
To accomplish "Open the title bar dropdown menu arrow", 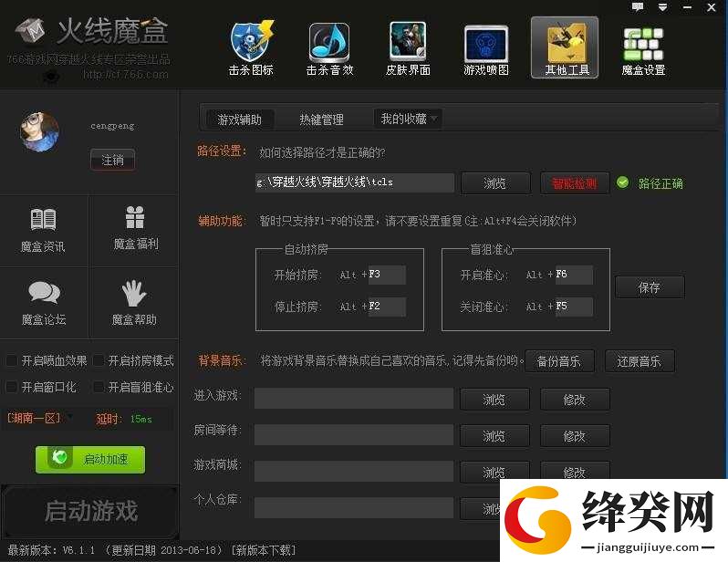I will pos(663,7).
